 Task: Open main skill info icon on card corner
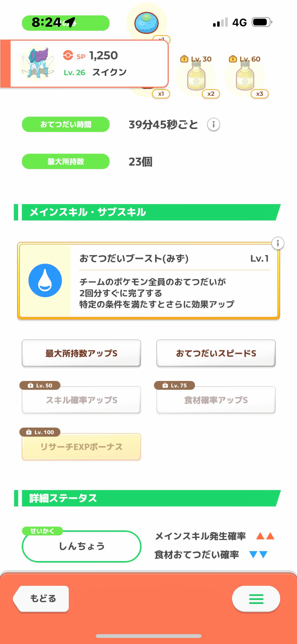[278, 243]
